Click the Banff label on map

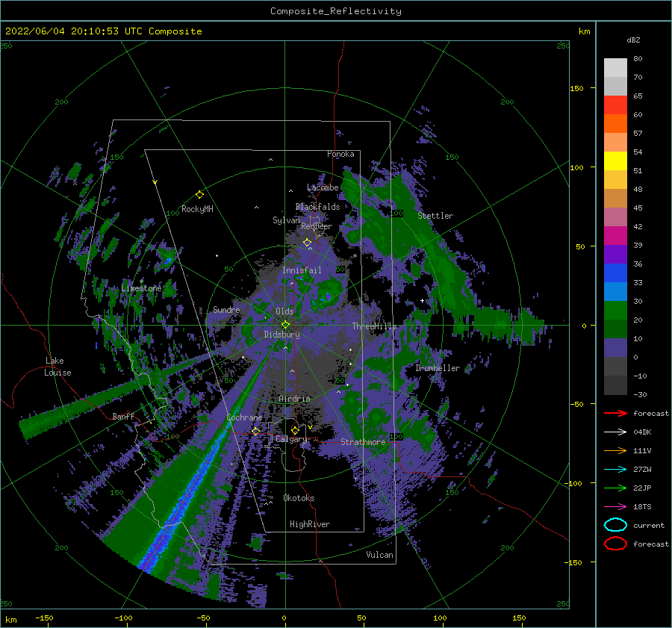pyautogui.click(x=123, y=416)
